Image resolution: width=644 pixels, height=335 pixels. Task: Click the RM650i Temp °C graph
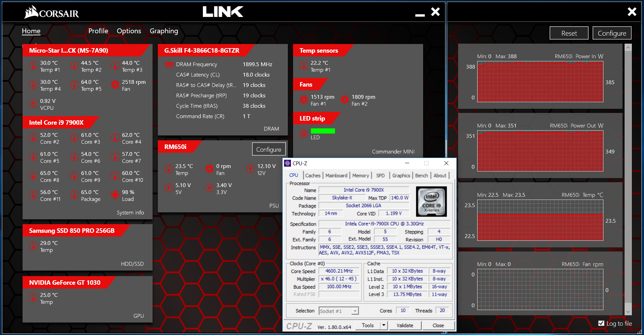click(x=540, y=220)
